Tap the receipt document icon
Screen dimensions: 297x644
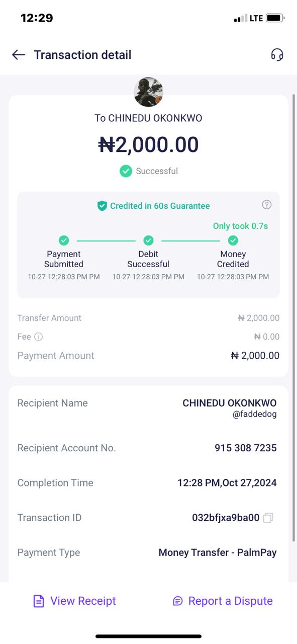(39, 601)
